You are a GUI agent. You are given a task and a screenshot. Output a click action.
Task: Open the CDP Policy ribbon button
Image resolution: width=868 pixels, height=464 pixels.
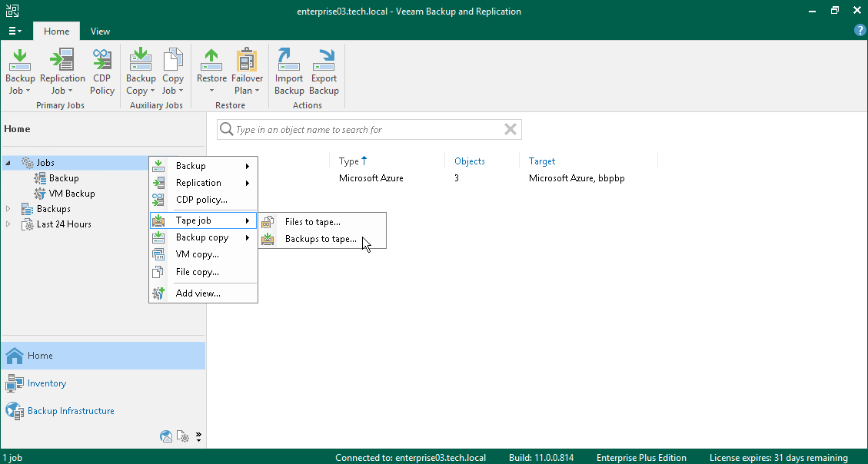coord(101,72)
